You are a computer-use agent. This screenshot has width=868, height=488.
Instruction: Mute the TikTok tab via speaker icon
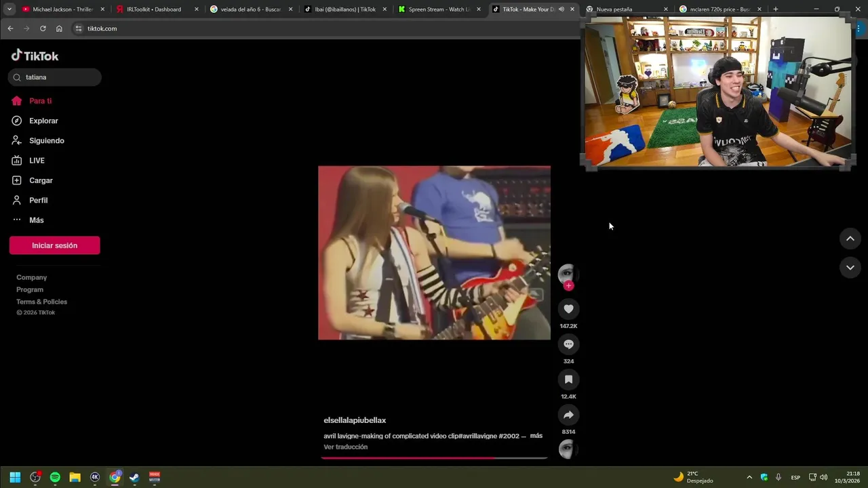[x=561, y=9]
